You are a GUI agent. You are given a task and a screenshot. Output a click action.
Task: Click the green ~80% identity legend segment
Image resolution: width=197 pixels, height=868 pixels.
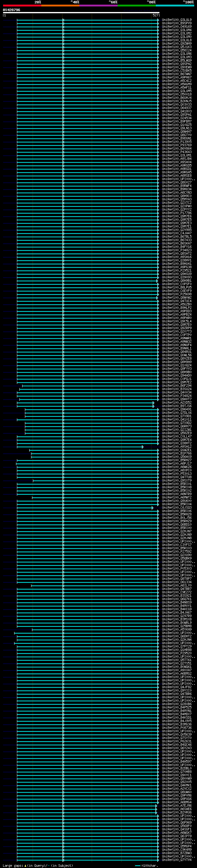pos(137,6)
